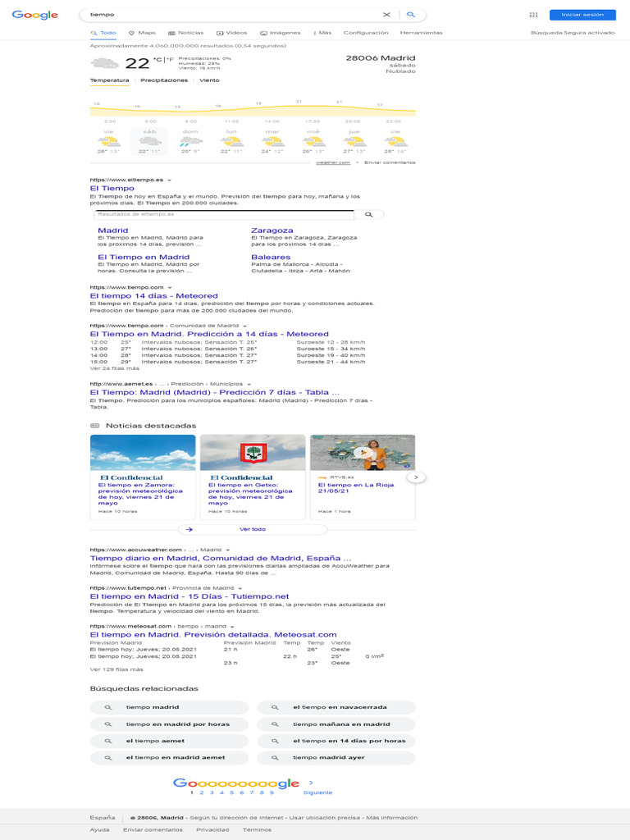Open the Zaragoza sitelink
The width and height of the screenshot is (630, 840).
point(272,231)
